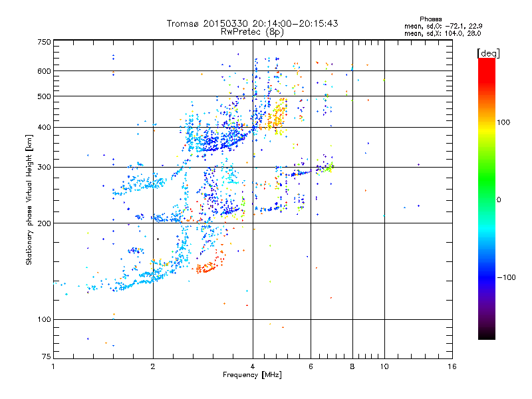The image size is (532, 399).
Task: Click the x-axis tick label '6'
Action: [311, 366]
